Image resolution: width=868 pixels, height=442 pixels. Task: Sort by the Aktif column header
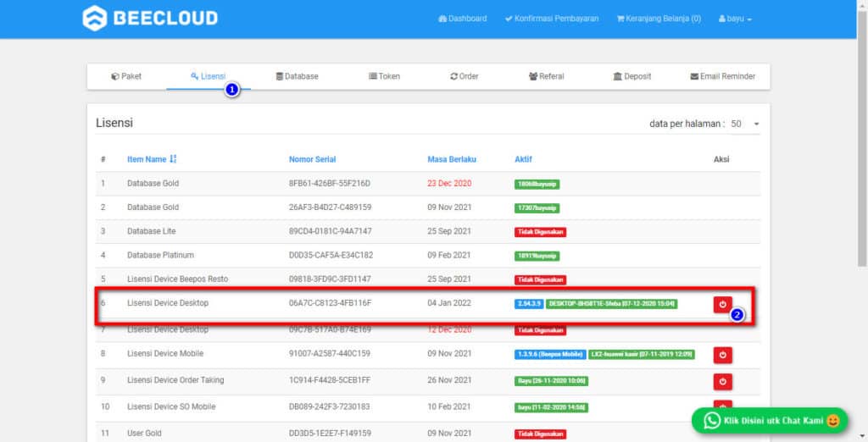[523, 159]
